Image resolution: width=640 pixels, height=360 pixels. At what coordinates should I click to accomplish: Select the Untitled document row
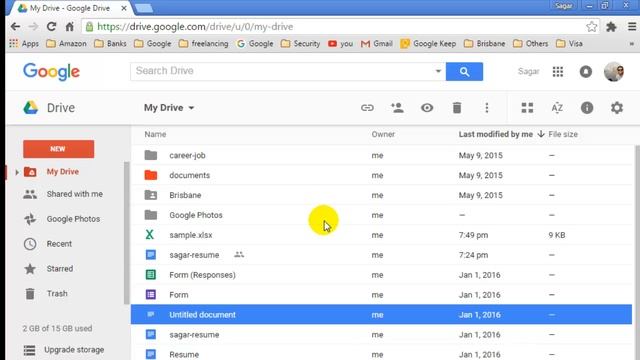[x=381, y=314]
